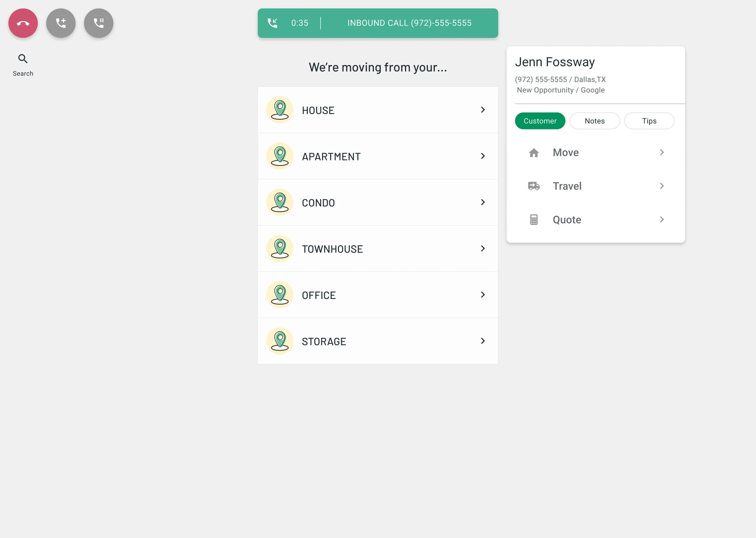Screen dimensions: 756x538
Task: Open Search from the magnifier icon
Action: [23, 59]
